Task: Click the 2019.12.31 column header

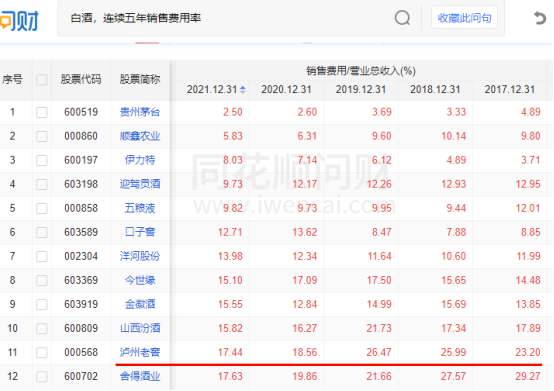Action: (361, 90)
